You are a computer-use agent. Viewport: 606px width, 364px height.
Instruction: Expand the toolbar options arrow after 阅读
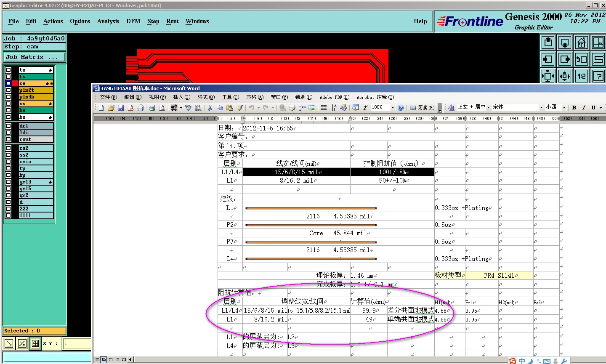click(x=440, y=108)
